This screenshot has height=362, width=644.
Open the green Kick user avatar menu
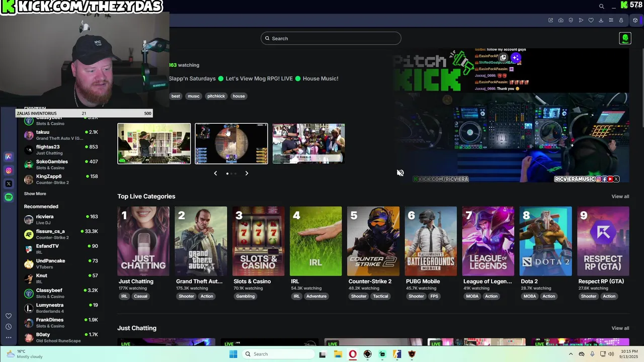(x=625, y=38)
